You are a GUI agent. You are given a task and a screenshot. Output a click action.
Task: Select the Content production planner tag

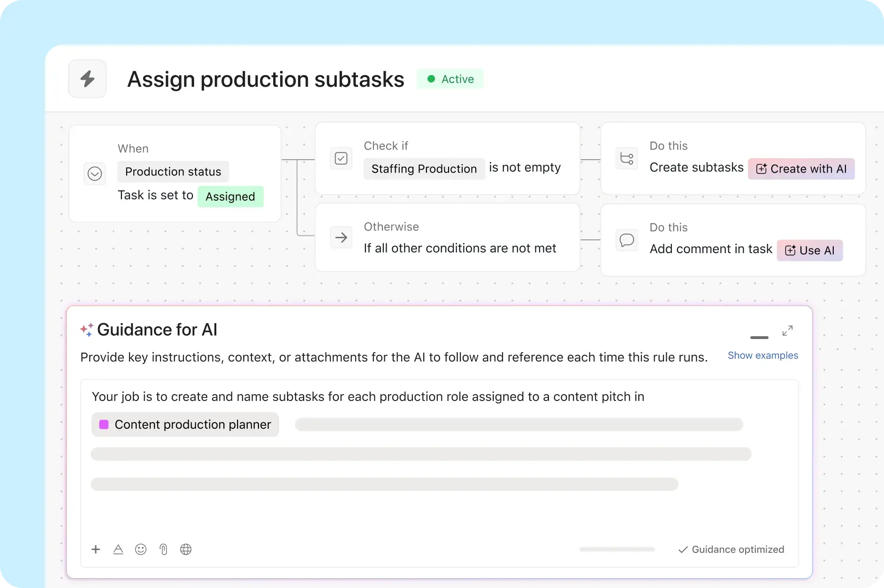[184, 424]
